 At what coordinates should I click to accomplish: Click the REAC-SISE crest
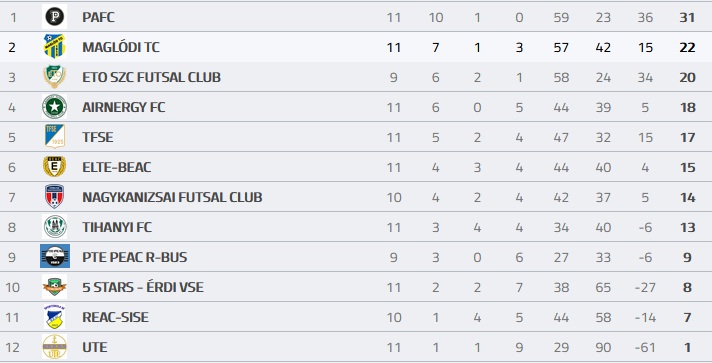click(x=54, y=317)
